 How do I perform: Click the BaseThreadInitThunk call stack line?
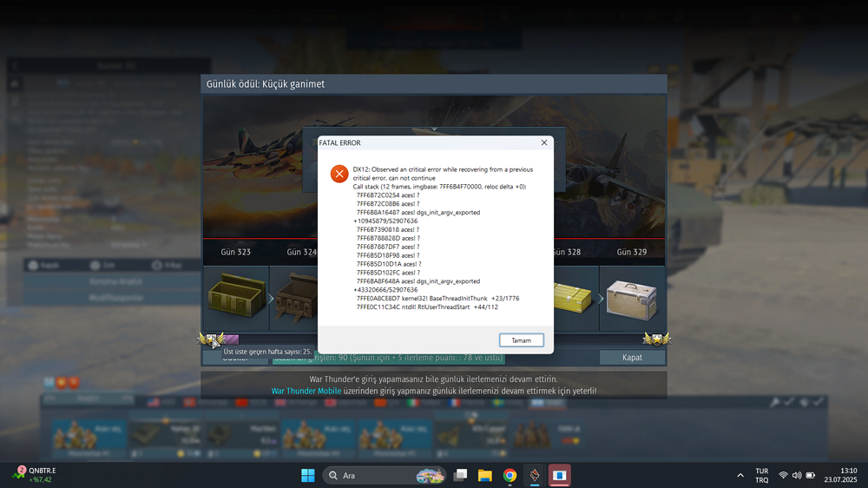tap(437, 299)
